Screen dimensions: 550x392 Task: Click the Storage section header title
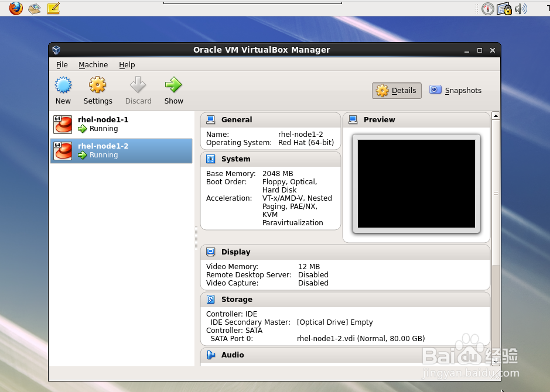[237, 299]
